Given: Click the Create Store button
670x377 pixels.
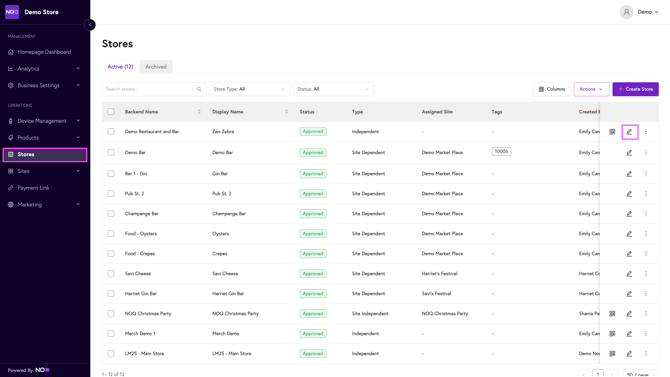Looking at the screenshot, I should point(635,89).
